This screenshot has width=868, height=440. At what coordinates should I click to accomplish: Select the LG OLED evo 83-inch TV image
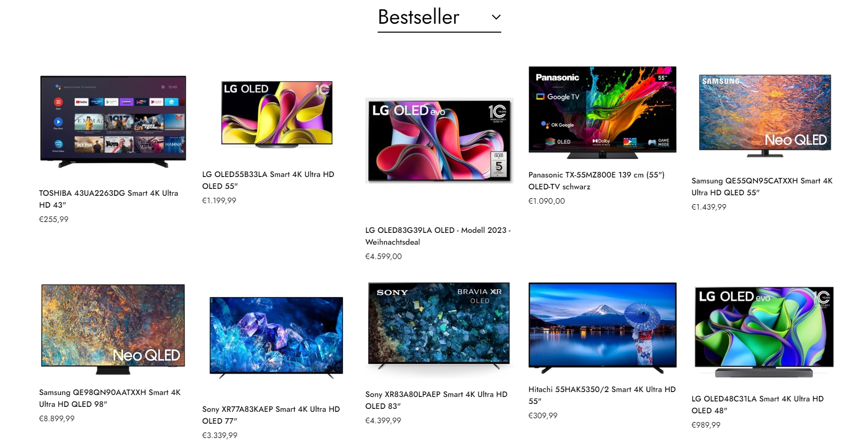439,140
